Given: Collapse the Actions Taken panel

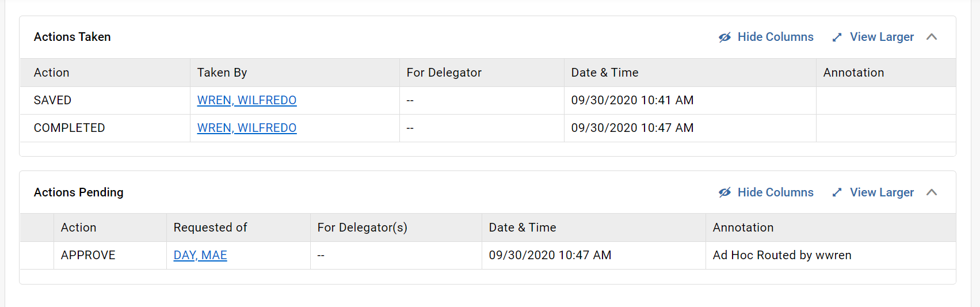Looking at the screenshot, I should click(x=932, y=37).
